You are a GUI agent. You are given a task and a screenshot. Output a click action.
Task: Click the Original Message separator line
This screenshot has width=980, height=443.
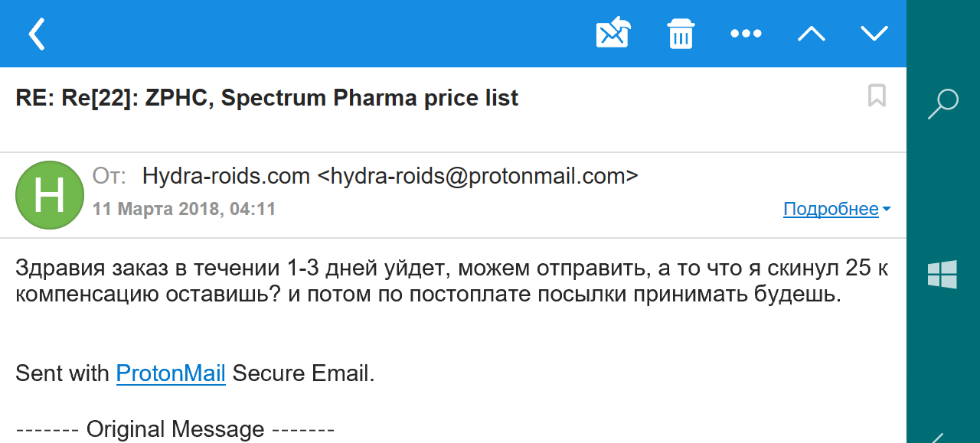[x=175, y=429]
